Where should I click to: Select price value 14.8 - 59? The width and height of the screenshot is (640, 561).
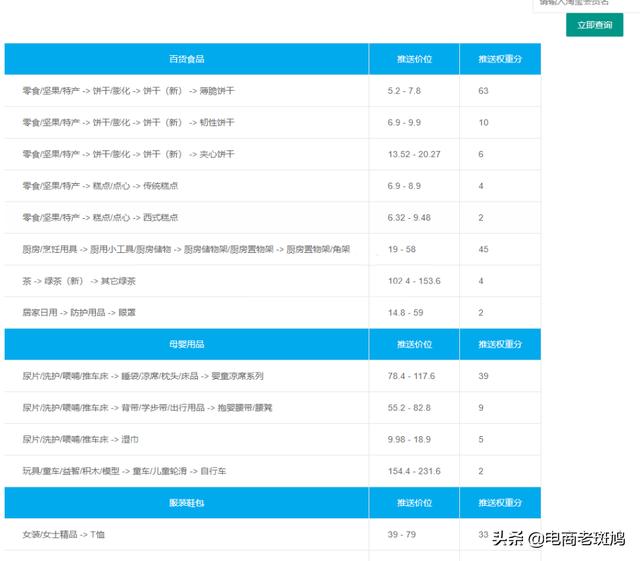click(405, 313)
